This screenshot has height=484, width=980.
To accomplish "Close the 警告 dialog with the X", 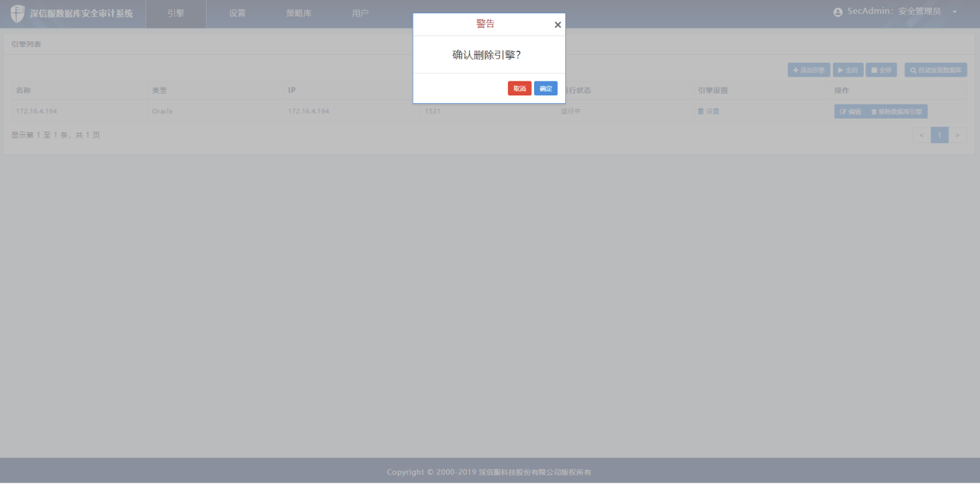I will click(557, 25).
